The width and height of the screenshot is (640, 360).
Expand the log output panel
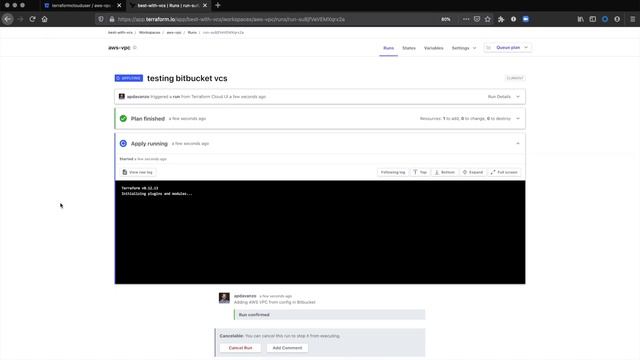click(x=473, y=172)
